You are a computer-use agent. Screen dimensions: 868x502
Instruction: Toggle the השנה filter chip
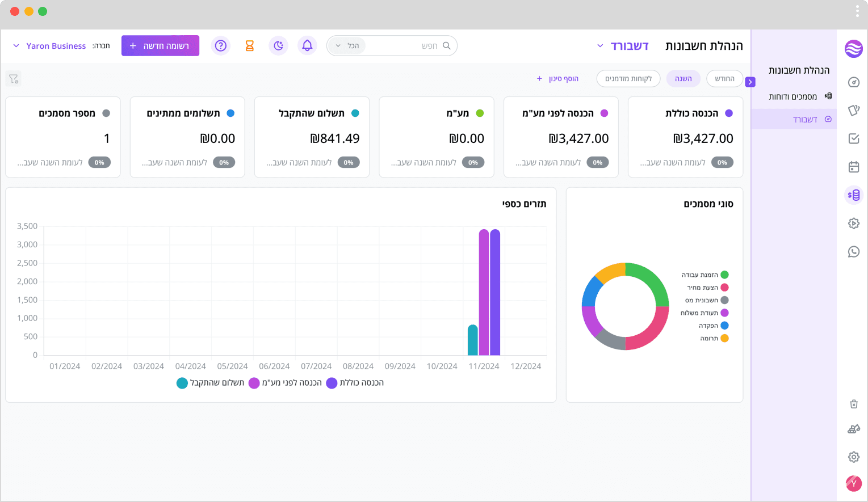[684, 78]
